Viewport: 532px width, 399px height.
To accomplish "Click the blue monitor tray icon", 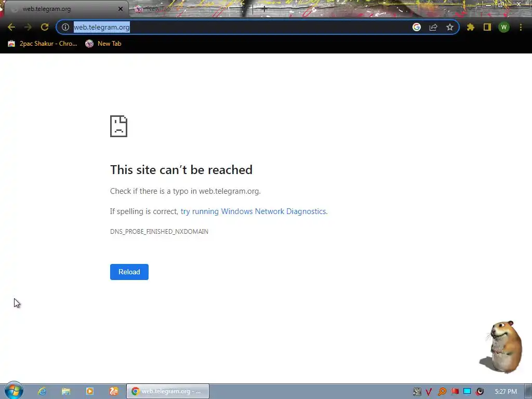I will pos(467,392).
